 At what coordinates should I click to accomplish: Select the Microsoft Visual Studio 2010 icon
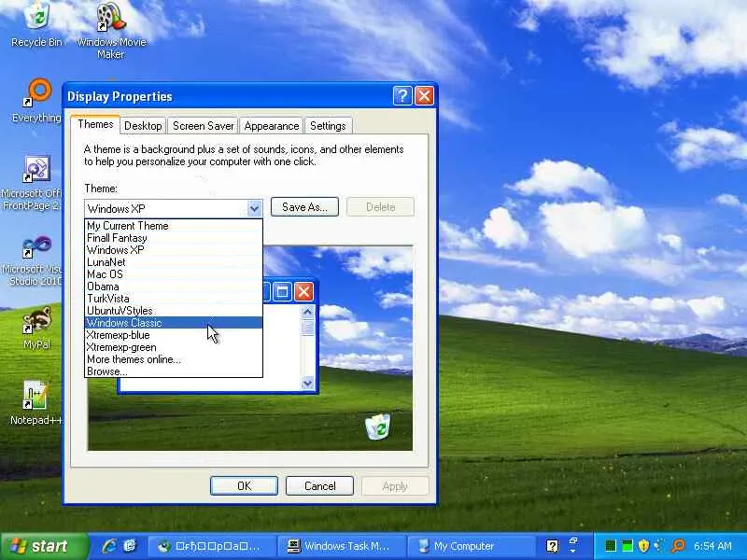click(x=32, y=259)
